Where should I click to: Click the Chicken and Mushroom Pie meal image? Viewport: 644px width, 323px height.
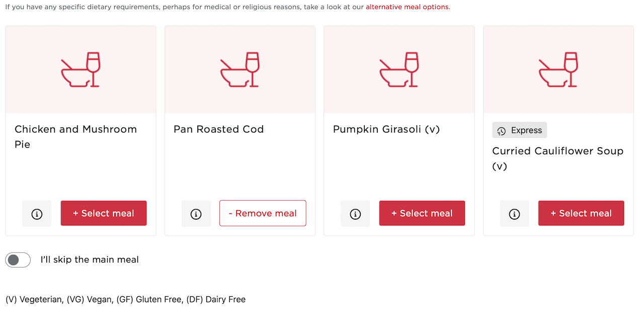tap(81, 70)
